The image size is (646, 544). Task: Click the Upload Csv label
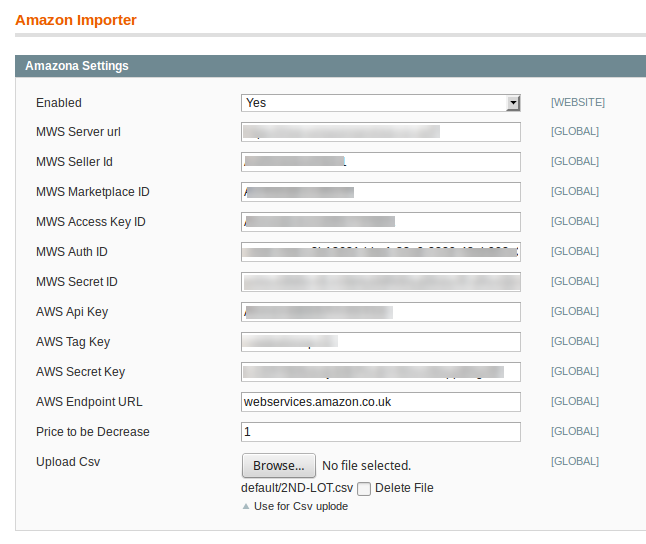tap(68, 462)
